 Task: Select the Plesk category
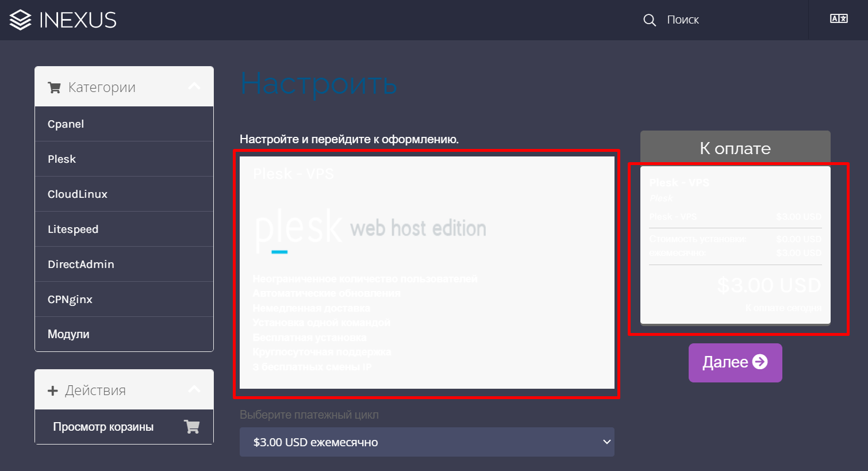click(62, 159)
